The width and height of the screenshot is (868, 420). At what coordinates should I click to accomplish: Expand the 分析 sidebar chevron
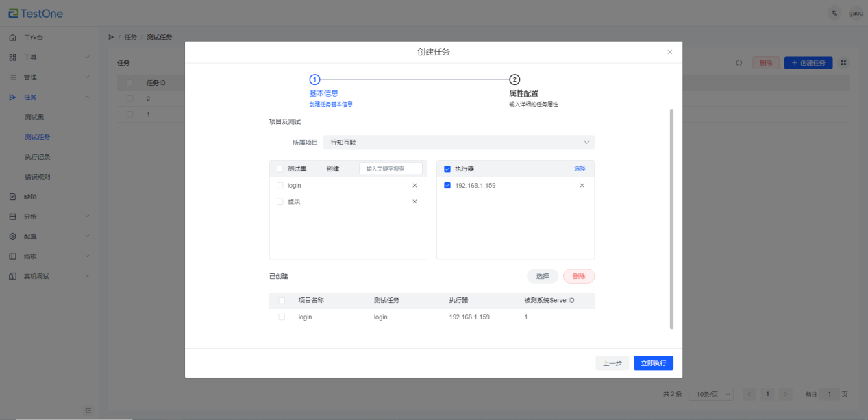87,217
